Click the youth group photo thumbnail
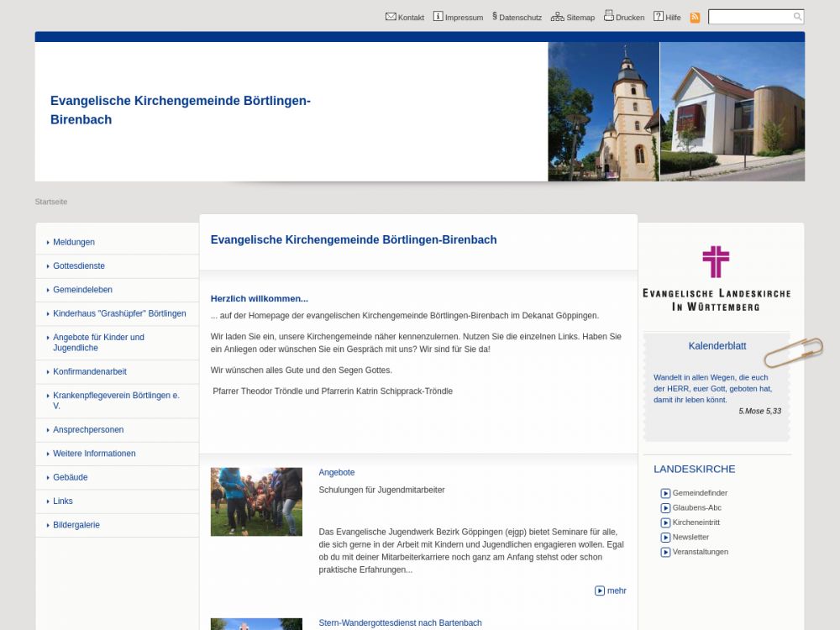 pyautogui.click(x=256, y=501)
